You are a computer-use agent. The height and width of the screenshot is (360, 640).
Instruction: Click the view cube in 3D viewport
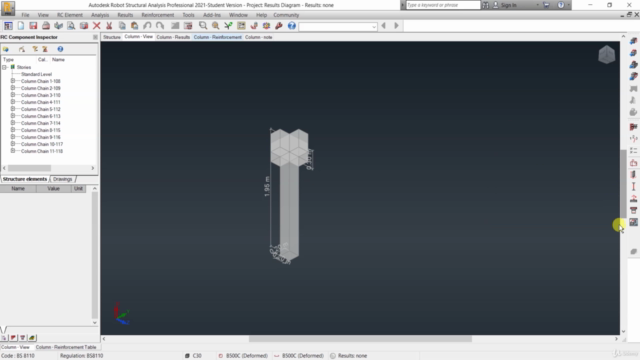[x=607, y=54]
